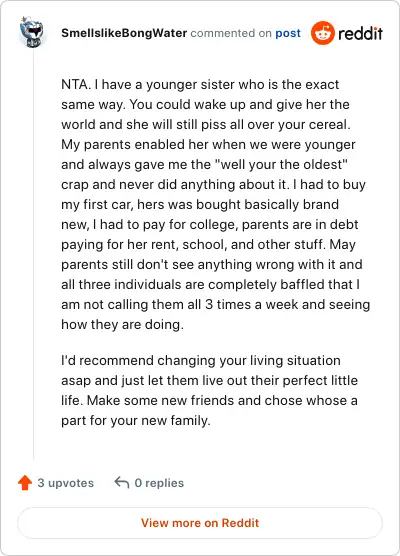Image resolution: width=400 pixels, height=556 pixels.
Task: Click the "View more on Reddit" button
Action: coord(200,523)
